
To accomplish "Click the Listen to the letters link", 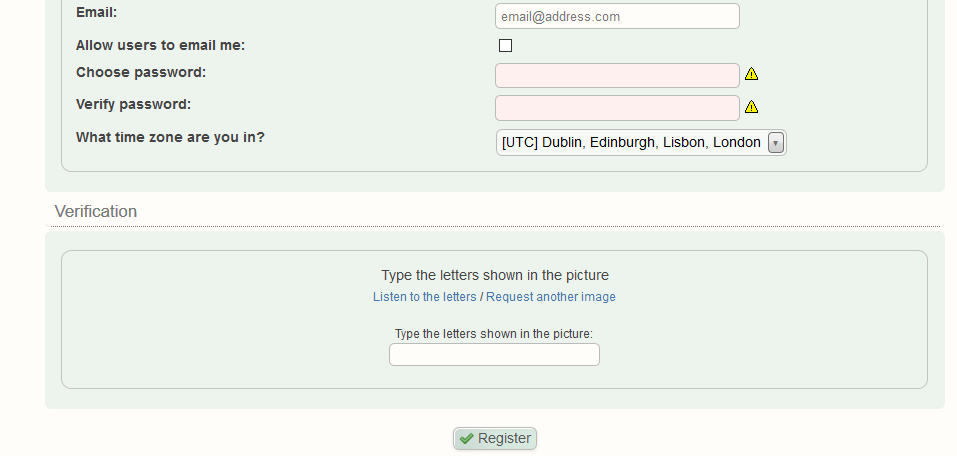I will (x=424, y=297).
